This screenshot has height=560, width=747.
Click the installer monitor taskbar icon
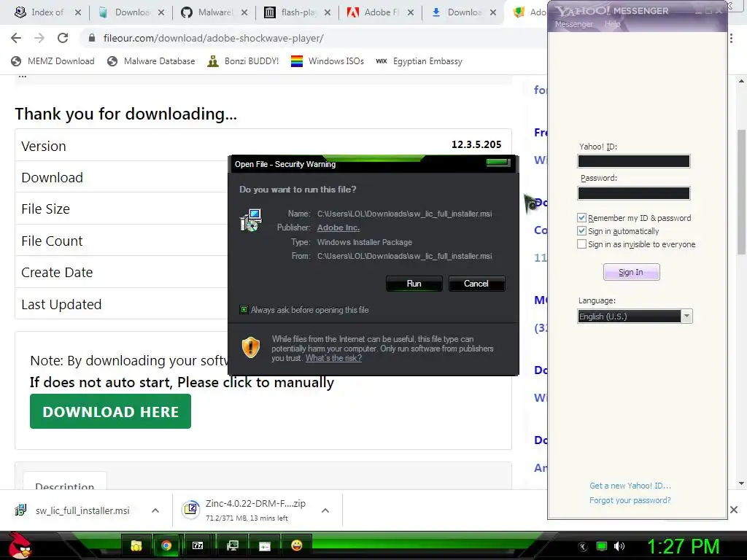[x=233, y=545]
